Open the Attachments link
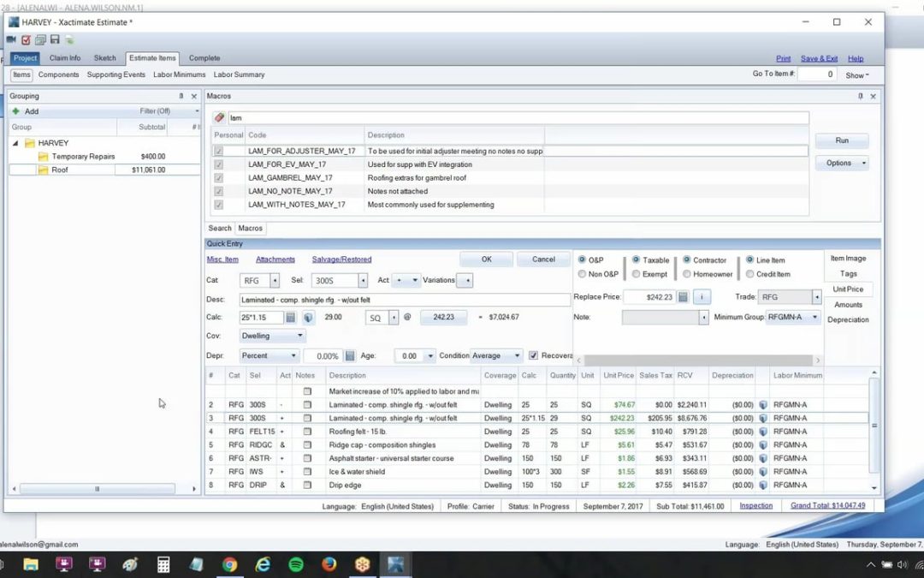The height and width of the screenshot is (578, 924). [x=275, y=259]
